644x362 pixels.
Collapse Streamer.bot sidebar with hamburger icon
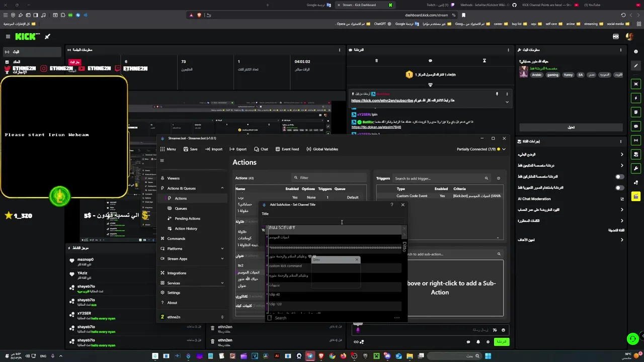click(162, 161)
